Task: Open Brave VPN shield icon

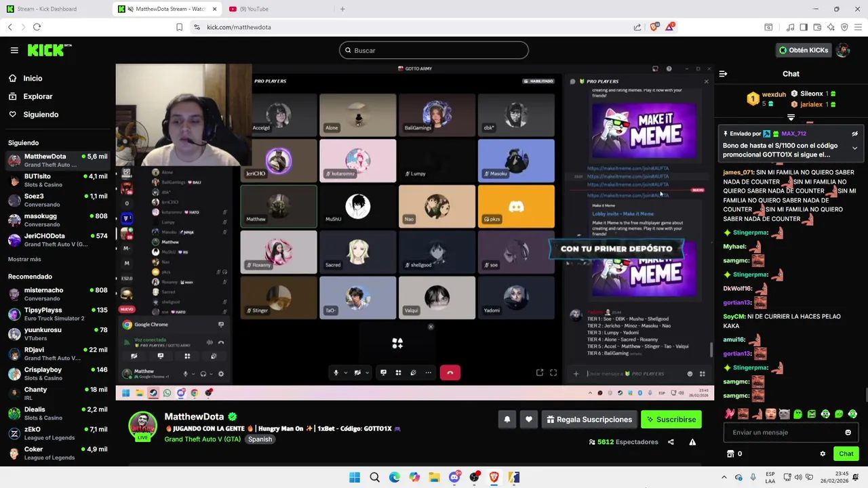Action: point(844,27)
